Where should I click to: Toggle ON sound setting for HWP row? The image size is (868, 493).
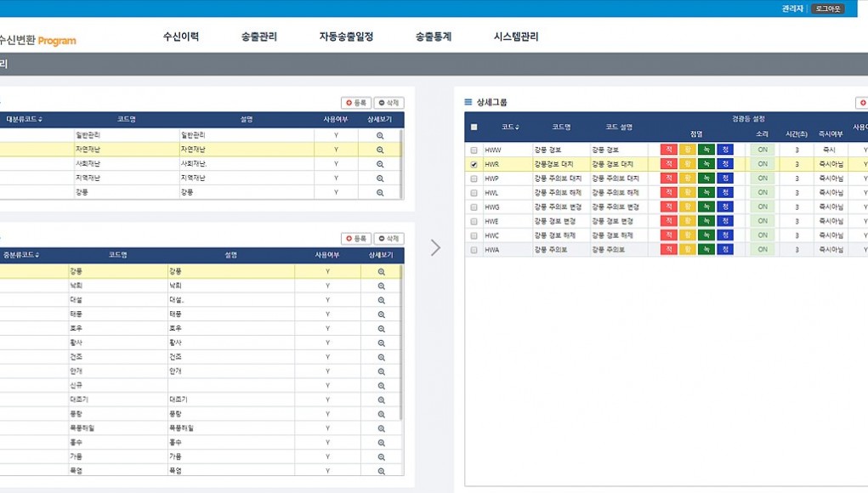coord(762,178)
